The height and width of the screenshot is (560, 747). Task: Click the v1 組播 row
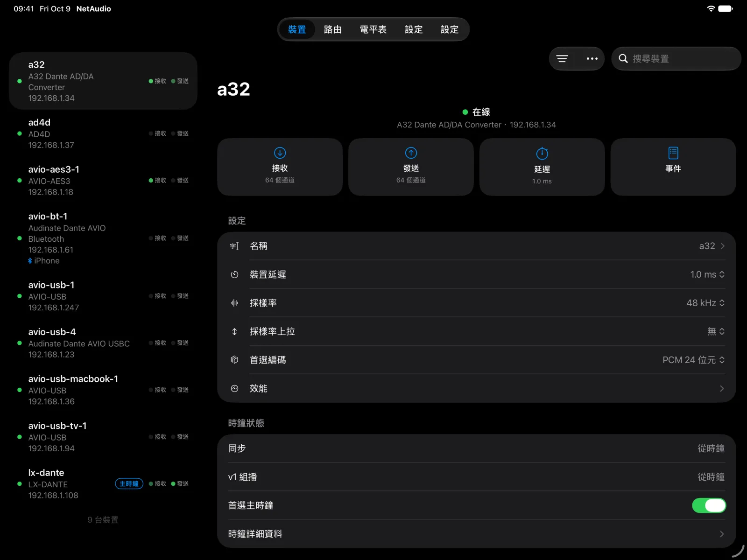click(x=476, y=477)
